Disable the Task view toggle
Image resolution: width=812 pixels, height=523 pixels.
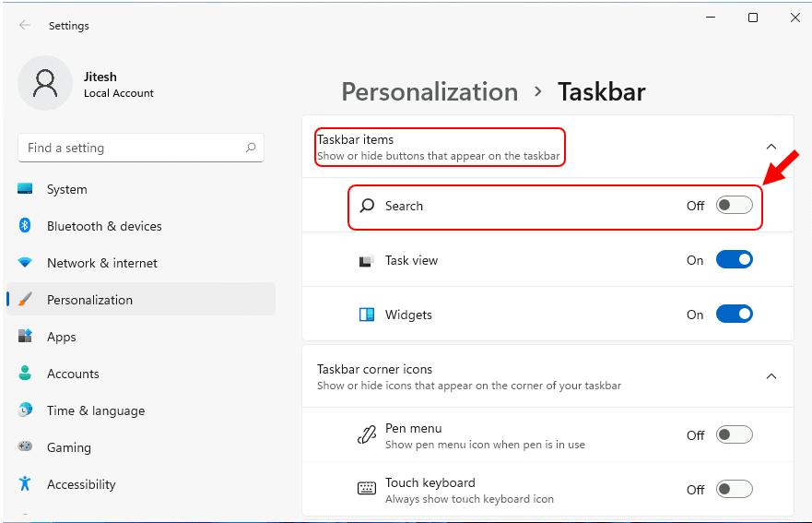pyautogui.click(x=734, y=260)
